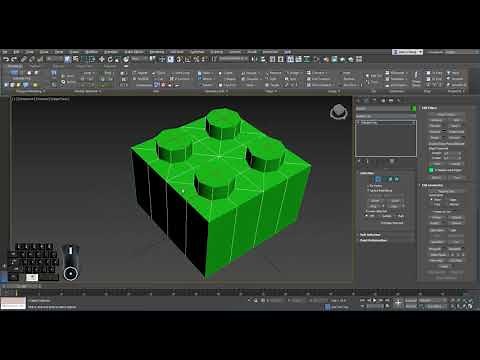The width and height of the screenshot is (480, 360).
Task: Click Repeat Last in Edit Geometry rollout
Action: [446, 191]
